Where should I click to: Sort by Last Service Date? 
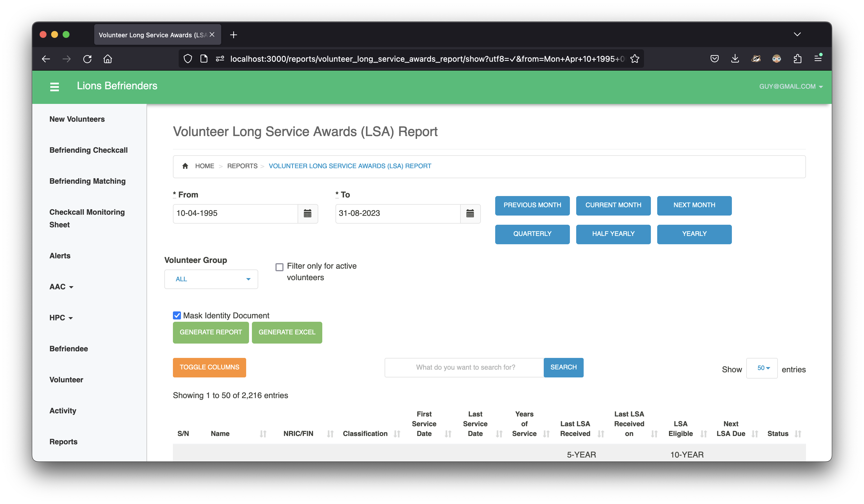499,434
